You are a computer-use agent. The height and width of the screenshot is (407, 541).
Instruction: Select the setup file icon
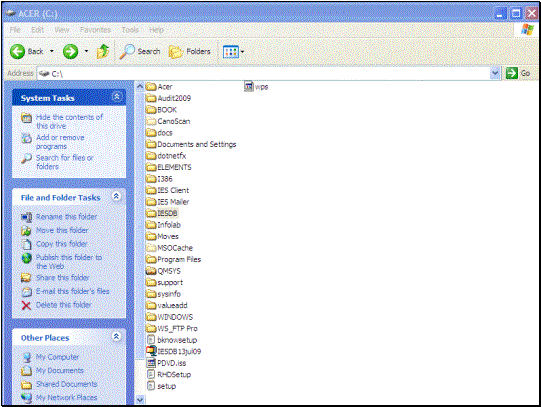click(x=151, y=386)
